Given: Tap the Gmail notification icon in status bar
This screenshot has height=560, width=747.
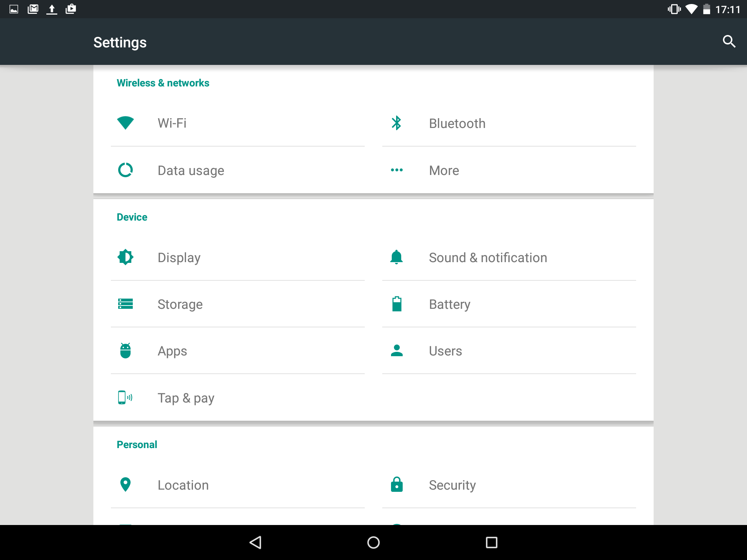Looking at the screenshot, I should [x=33, y=9].
